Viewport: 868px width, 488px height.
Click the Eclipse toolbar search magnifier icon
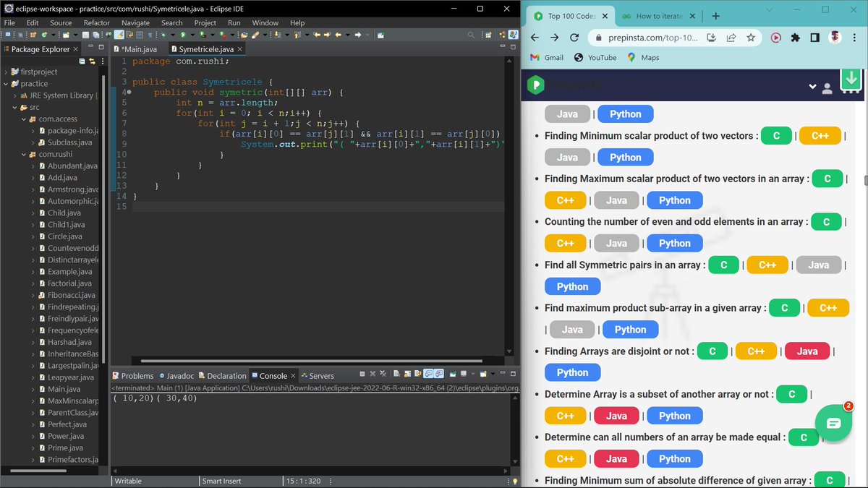tap(471, 35)
